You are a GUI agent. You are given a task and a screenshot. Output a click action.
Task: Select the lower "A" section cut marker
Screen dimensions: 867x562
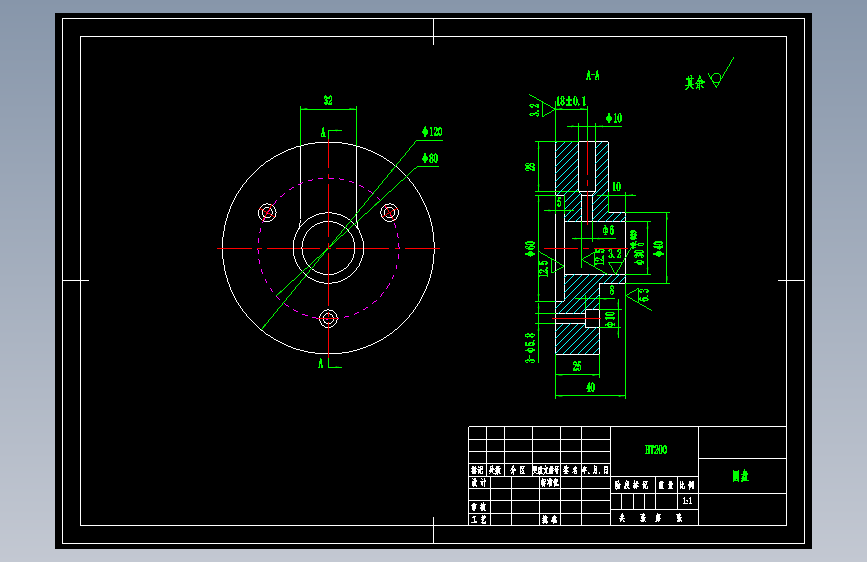tap(321, 363)
